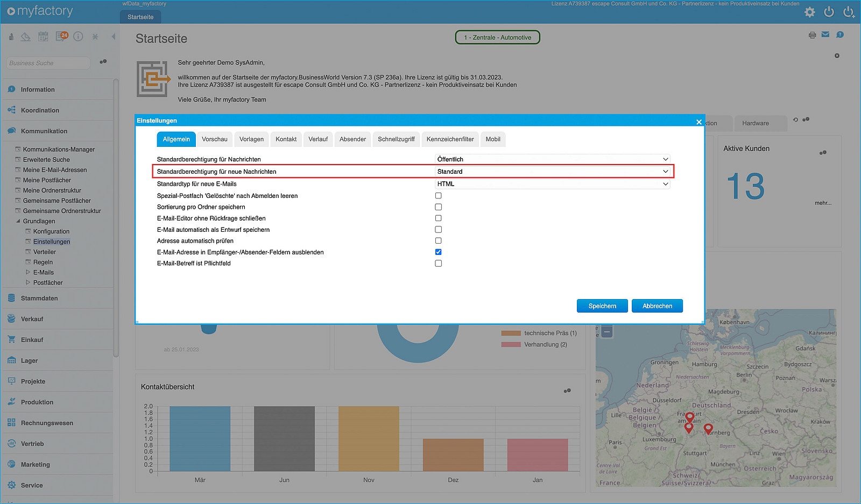Open 'Standardberechtigung für neue Nachrichten' dropdown

coord(553,172)
